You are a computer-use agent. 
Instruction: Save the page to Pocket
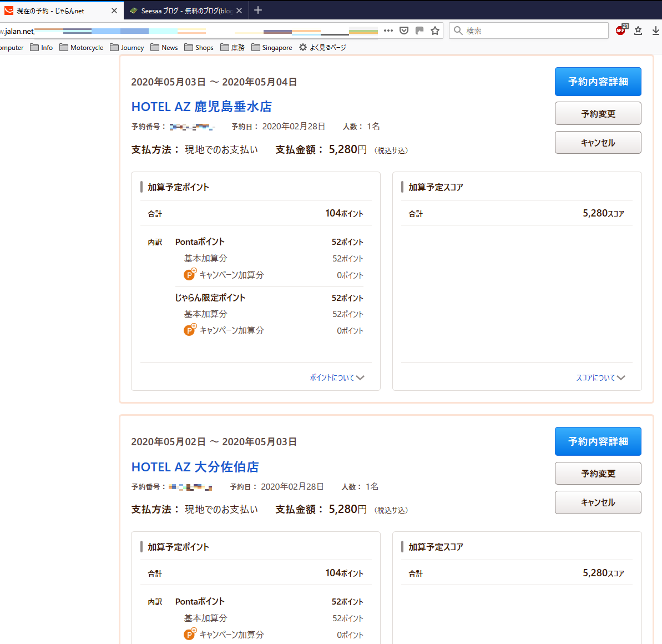tap(404, 31)
